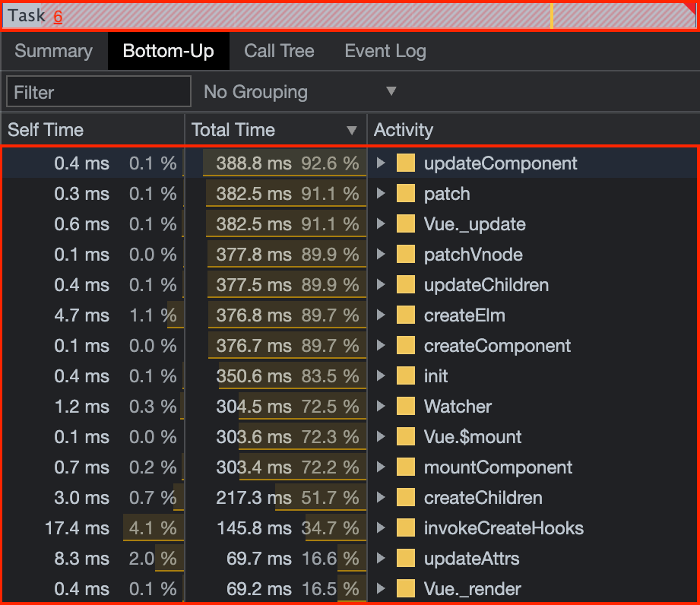Click the createElm entry's yellow icon
The width and height of the screenshot is (700, 605).
click(407, 315)
